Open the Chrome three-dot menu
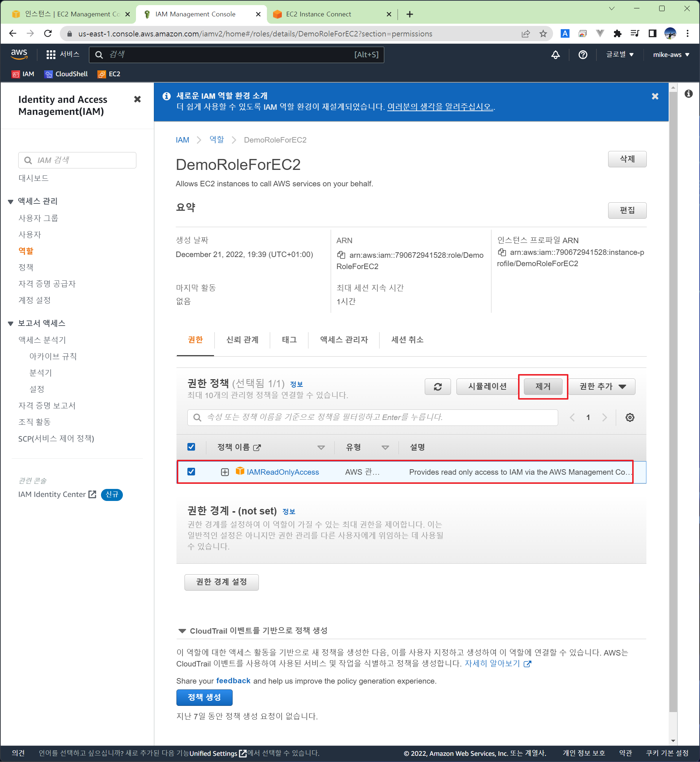The height and width of the screenshot is (762, 700). [687, 34]
